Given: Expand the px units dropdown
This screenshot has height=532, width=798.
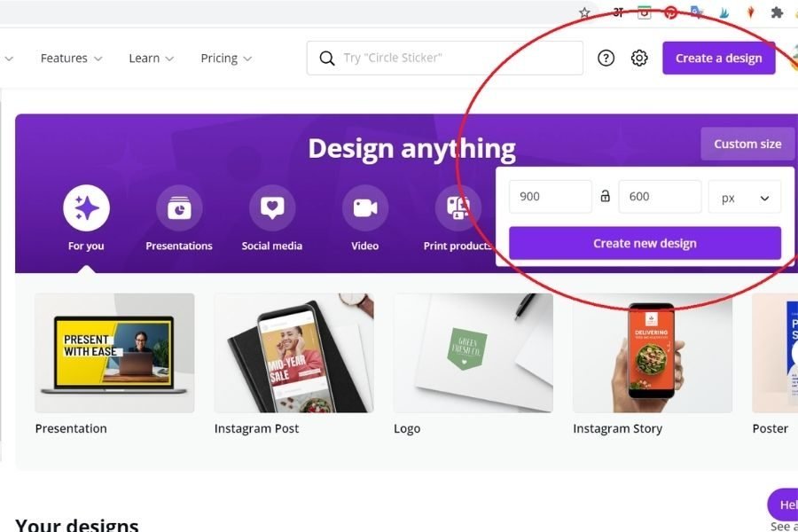Looking at the screenshot, I should [x=744, y=198].
